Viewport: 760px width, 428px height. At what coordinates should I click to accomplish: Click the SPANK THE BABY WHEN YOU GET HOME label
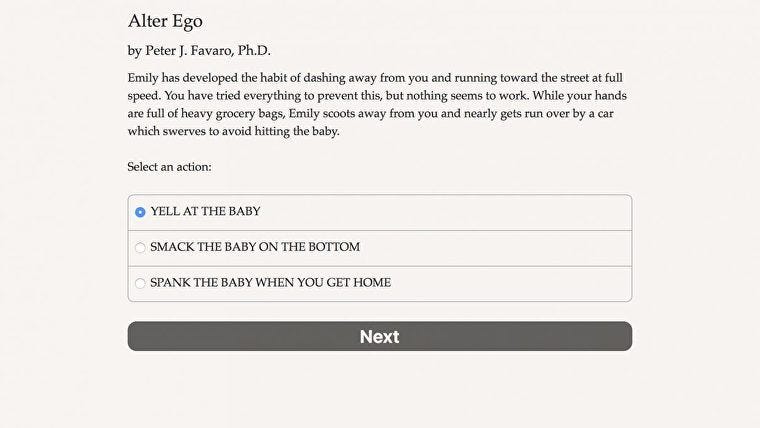[x=270, y=282]
